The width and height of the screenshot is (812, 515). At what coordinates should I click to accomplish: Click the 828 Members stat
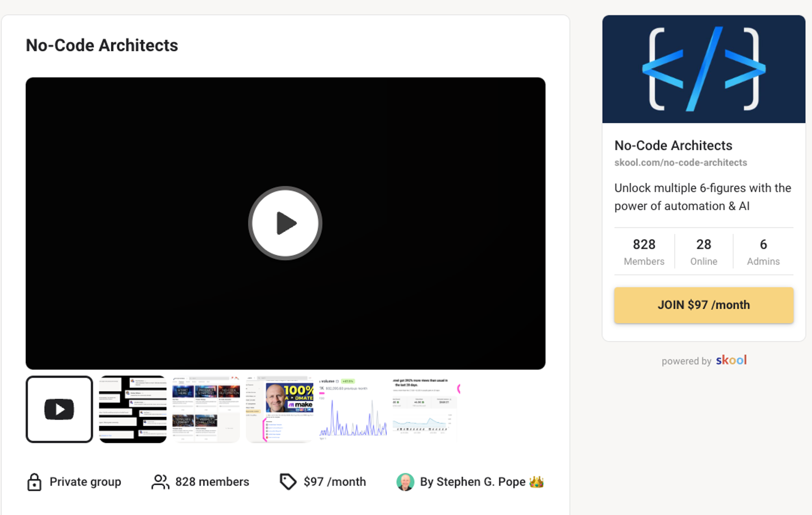(644, 251)
